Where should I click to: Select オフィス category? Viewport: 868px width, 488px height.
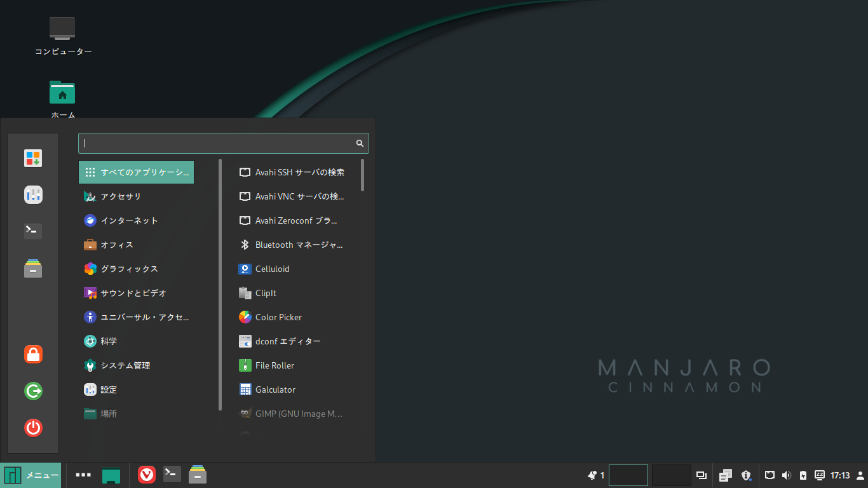point(136,245)
